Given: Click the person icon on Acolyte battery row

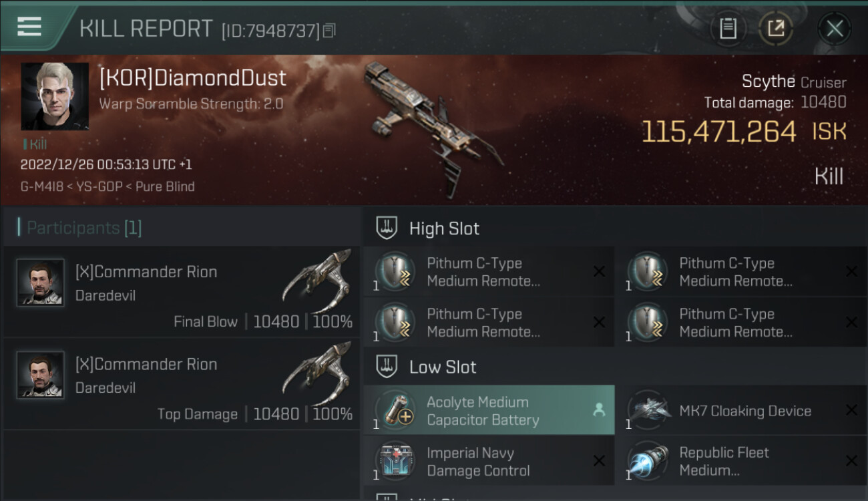Looking at the screenshot, I should coord(599,411).
